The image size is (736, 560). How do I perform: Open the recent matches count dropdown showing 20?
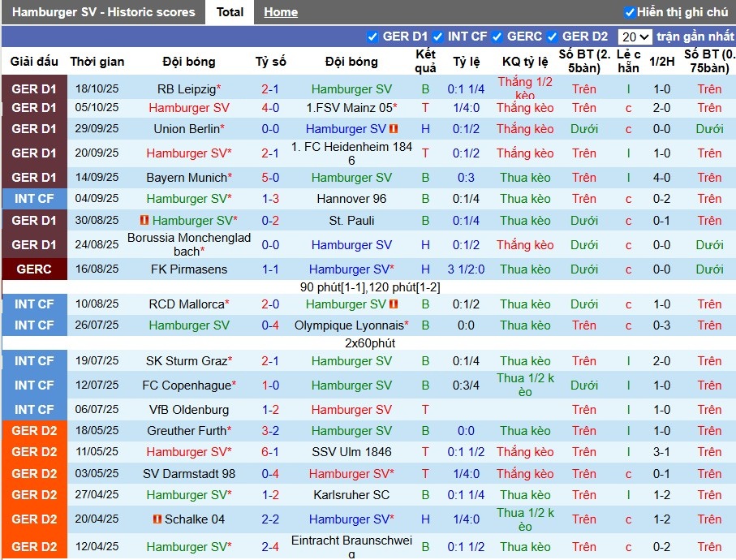pyautogui.click(x=635, y=37)
